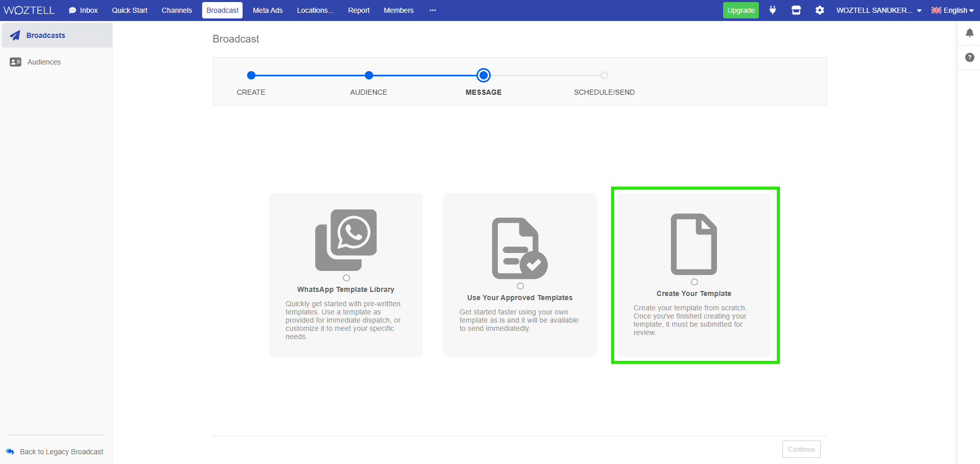The height and width of the screenshot is (464, 980).
Task: Jump to the AUDIENCE step on the progress bar
Action: [x=368, y=75]
